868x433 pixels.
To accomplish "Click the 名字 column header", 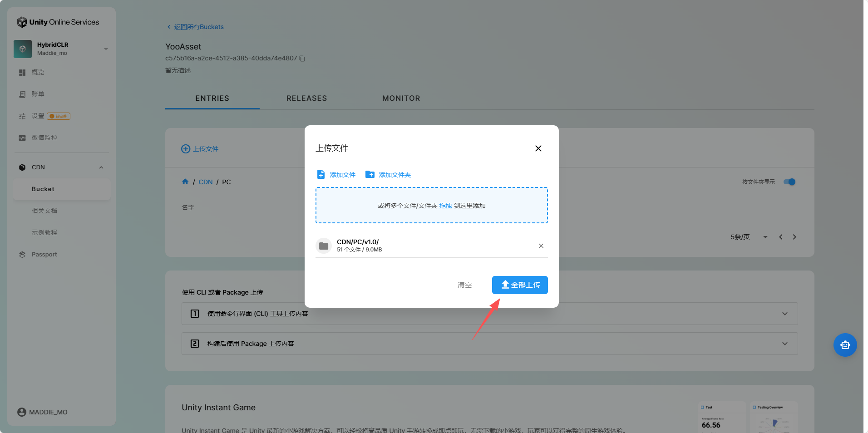I will [188, 207].
